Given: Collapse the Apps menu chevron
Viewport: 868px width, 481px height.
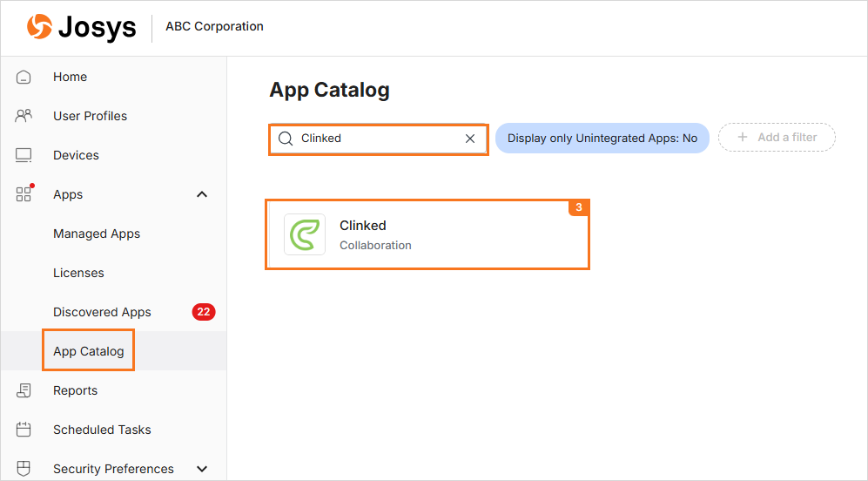Looking at the screenshot, I should [x=202, y=194].
